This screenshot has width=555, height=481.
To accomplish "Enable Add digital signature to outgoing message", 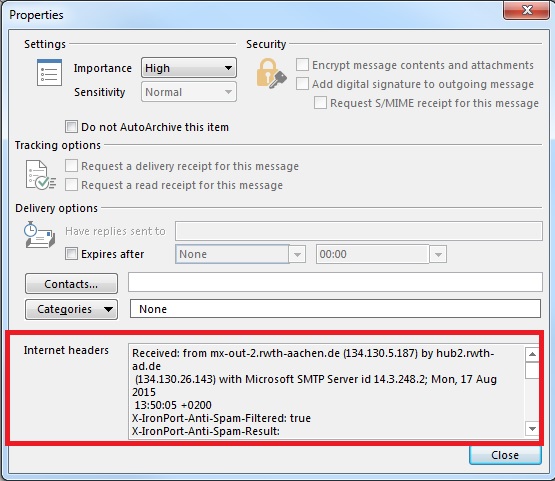I will pyautogui.click(x=302, y=84).
